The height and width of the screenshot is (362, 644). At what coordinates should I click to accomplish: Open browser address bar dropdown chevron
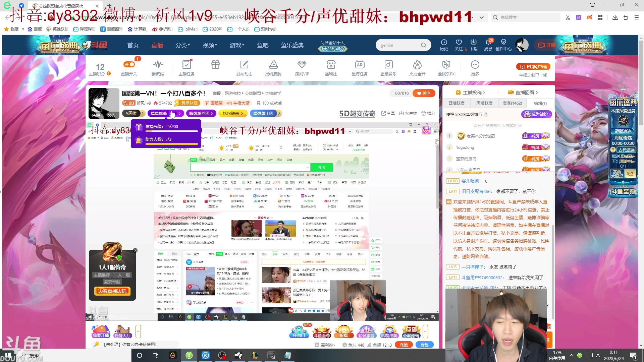coord(482,17)
